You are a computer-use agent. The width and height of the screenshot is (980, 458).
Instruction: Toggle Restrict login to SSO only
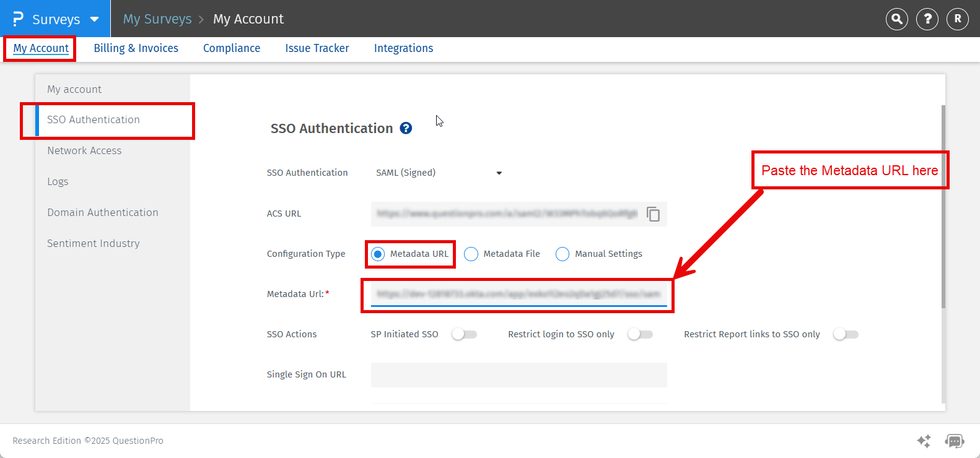pyautogui.click(x=640, y=334)
